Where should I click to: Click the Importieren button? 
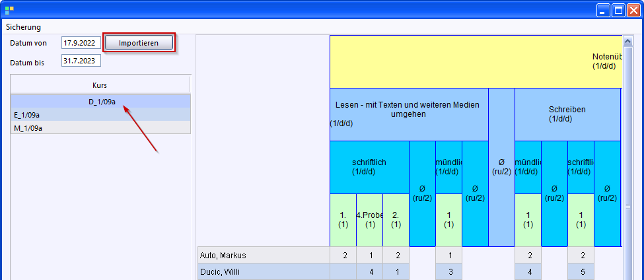[x=139, y=43]
